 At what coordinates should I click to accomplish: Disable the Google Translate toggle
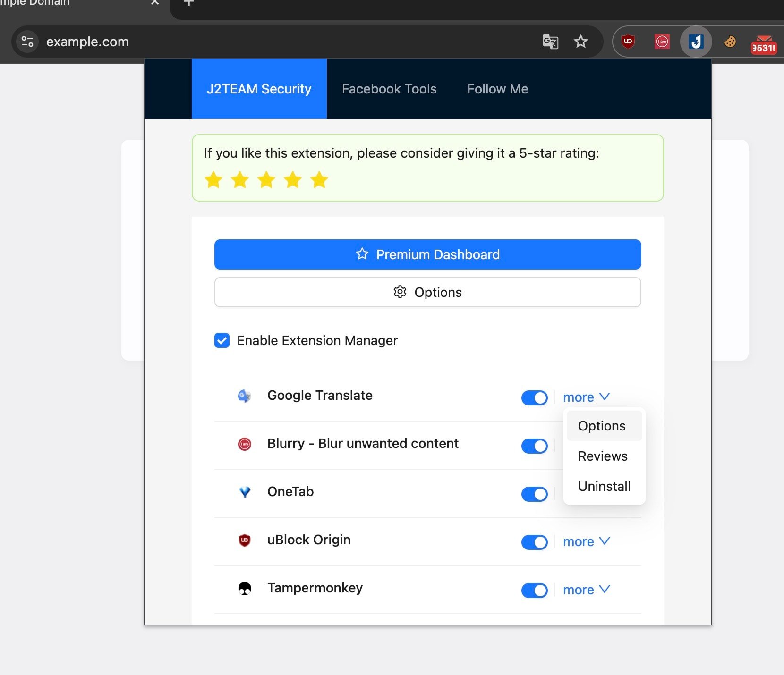[534, 397]
